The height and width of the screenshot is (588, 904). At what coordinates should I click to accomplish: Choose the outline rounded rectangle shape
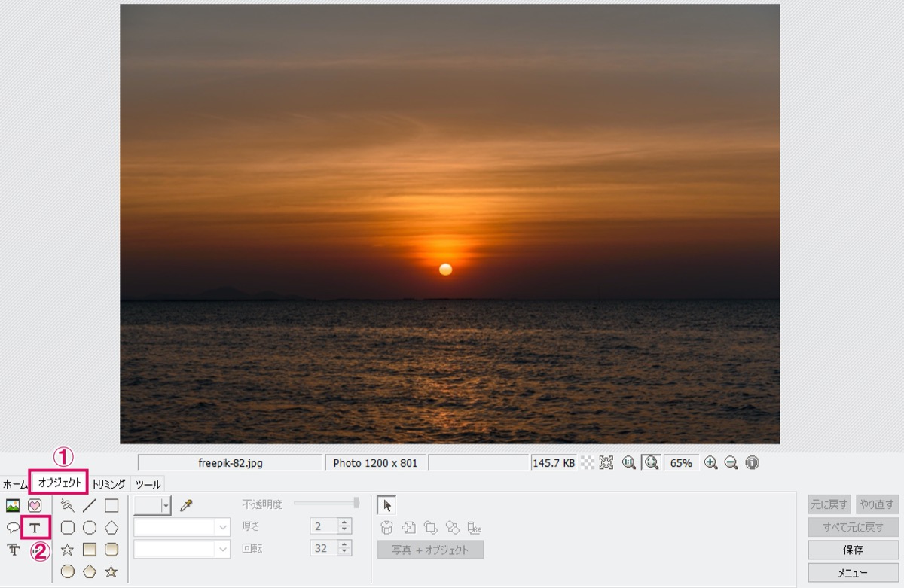pos(67,528)
